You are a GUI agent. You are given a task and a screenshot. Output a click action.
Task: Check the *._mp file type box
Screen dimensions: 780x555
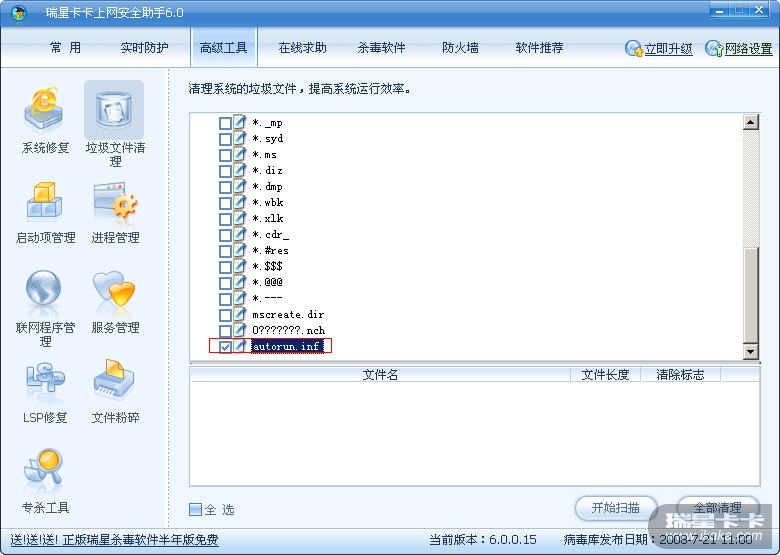[225, 123]
